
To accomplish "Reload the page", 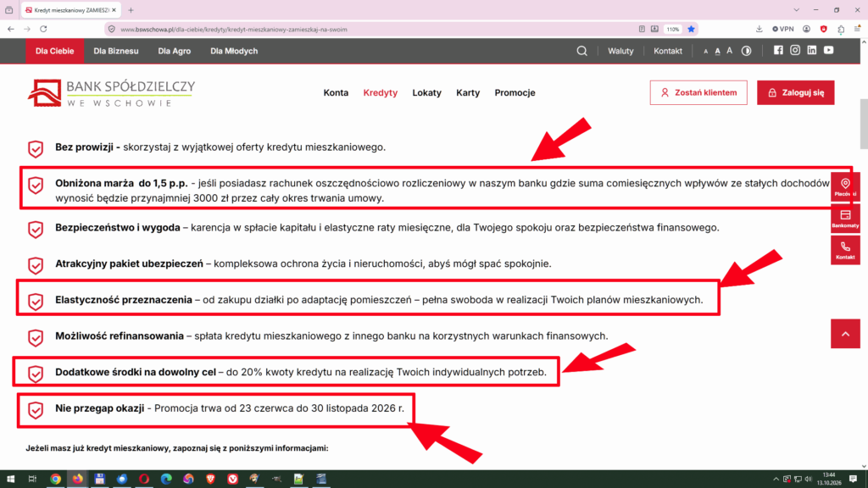I will pos(43,30).
